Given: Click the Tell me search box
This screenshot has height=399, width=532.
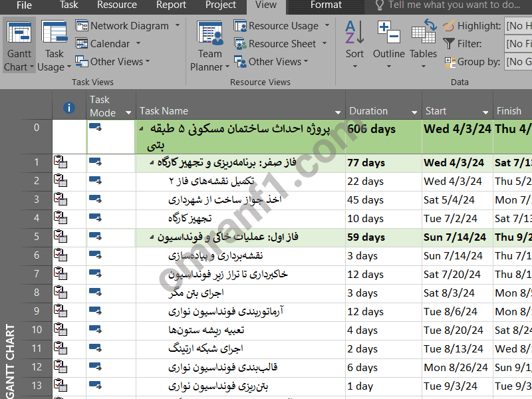Looking at the screenshot, I should point(454,5).
